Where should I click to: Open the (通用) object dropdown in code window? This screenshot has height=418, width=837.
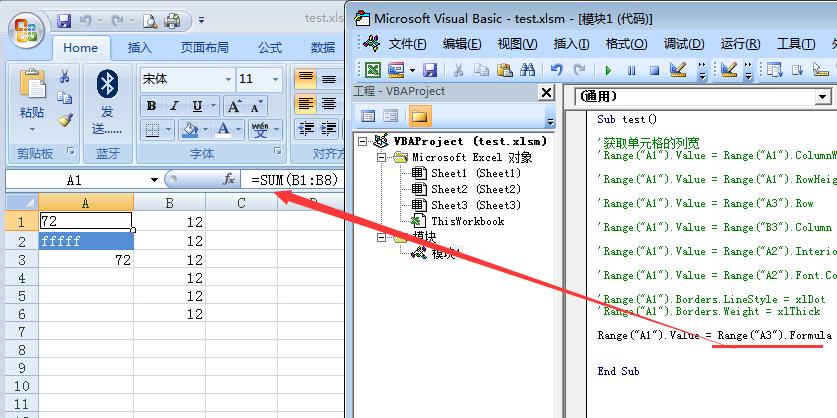click(822, 97)
